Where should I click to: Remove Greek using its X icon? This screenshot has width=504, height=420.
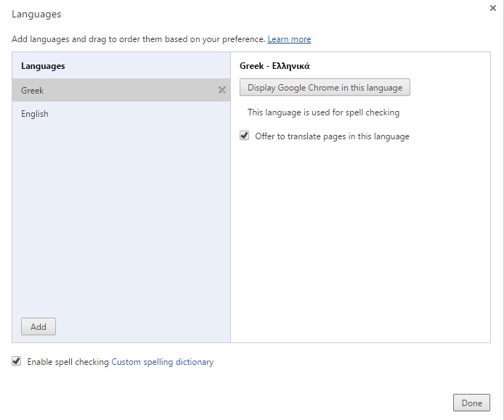(x=221, y=90)
